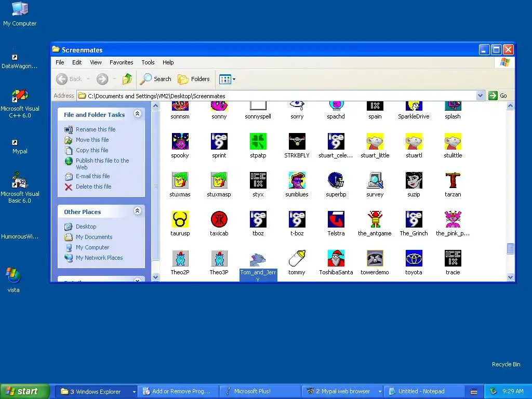Select the taurusp file icon
Image resolution: width=532 pixels, height=399 pixels.
[180, 220]
